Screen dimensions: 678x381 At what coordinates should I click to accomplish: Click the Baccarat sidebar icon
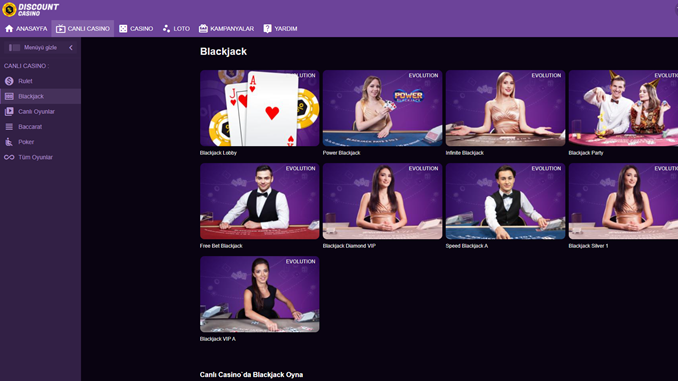[x=9, y=127]
